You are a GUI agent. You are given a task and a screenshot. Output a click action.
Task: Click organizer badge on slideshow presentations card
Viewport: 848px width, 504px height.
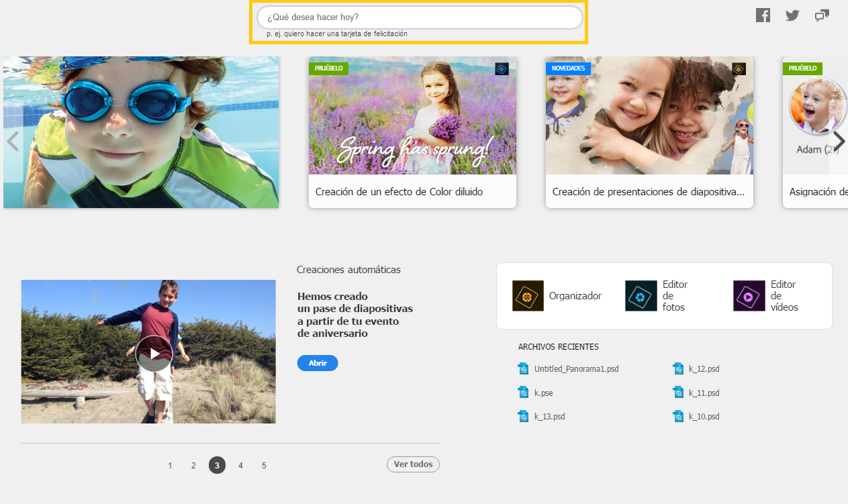click(739, 68)
